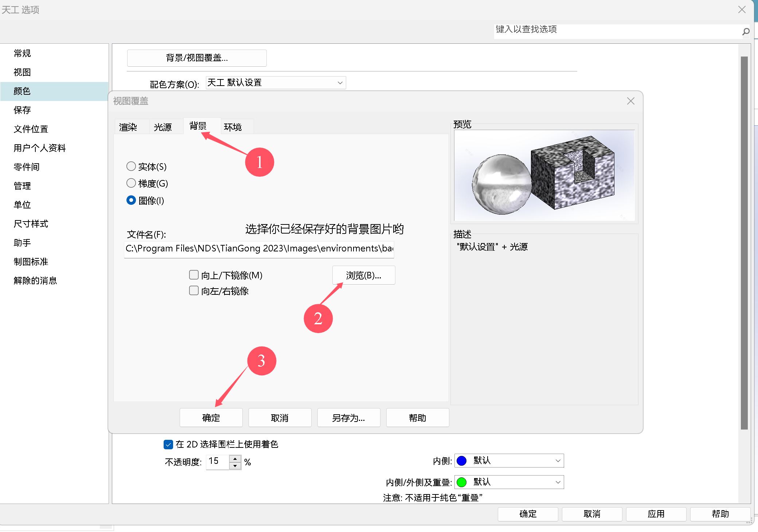Open the 常规 options category
Viewport: 758px width, 532px height.
[x=54, y=53]
